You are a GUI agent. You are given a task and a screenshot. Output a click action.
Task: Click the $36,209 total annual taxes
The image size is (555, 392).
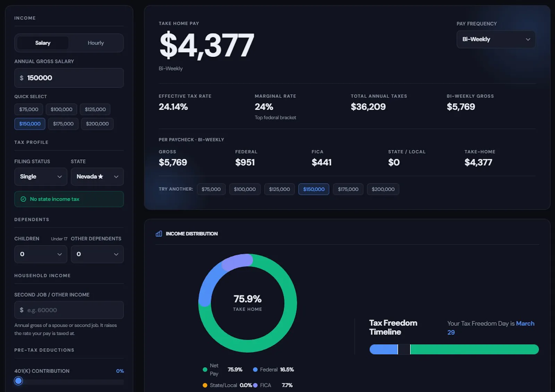[368, 107]
